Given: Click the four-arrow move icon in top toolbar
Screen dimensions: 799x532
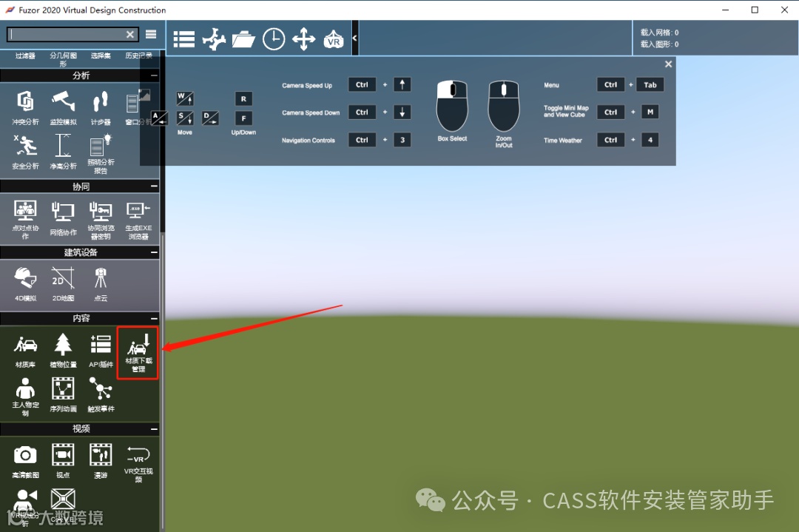Looking at the screenshot, I should 304,38.
